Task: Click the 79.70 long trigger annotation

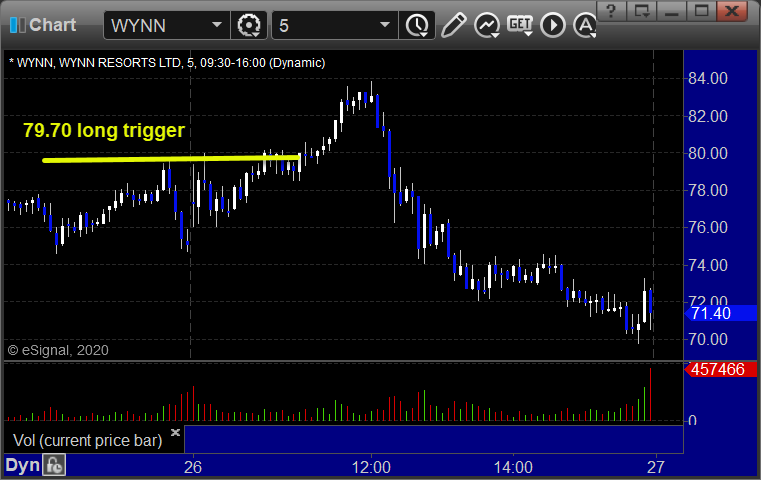Action: [104, 131]
